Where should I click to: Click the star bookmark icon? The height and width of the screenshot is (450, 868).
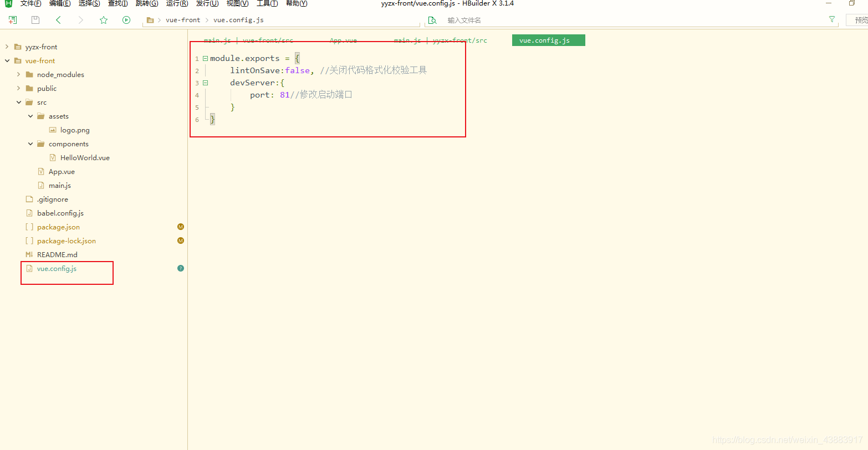[104, 20]
